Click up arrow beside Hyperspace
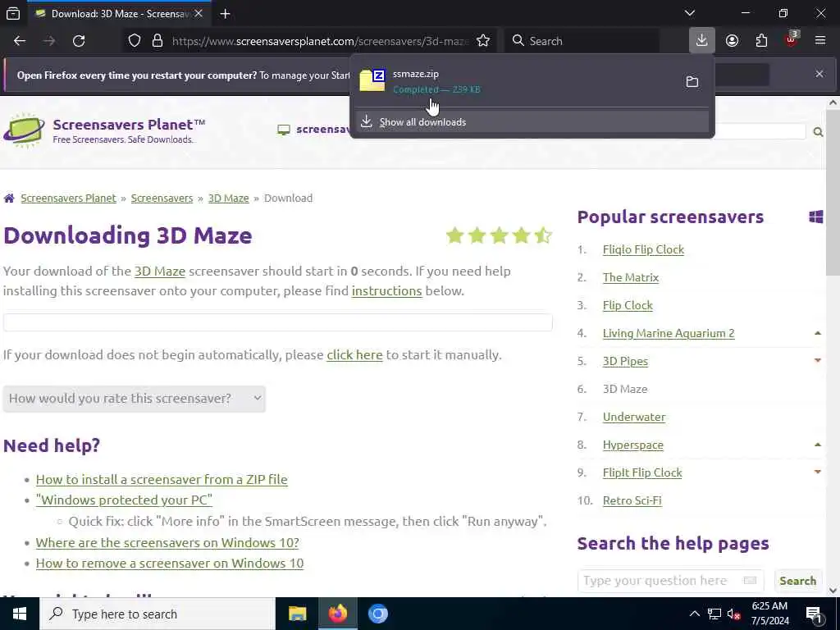 click(x=818, y=445)
